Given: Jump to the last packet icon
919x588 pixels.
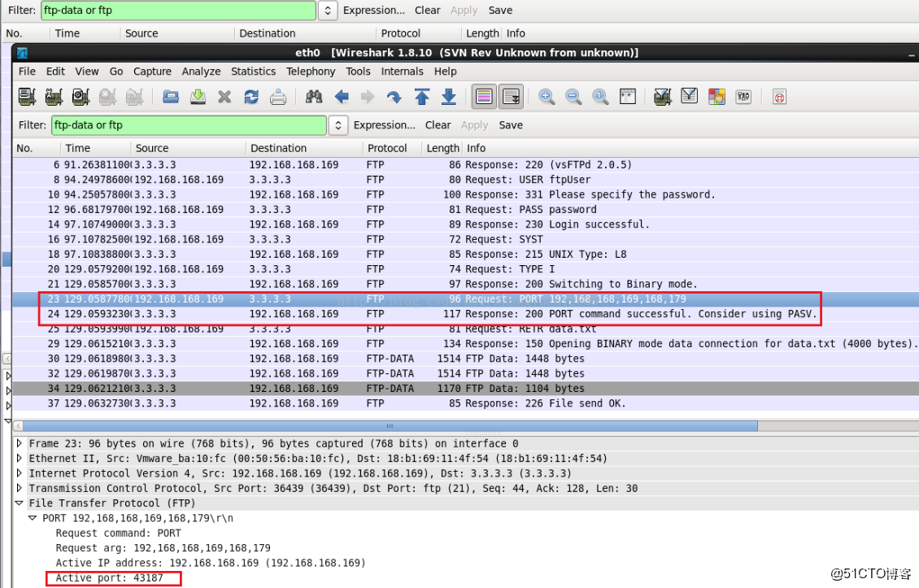Looking at the screenshot, I should pos(449,97).
